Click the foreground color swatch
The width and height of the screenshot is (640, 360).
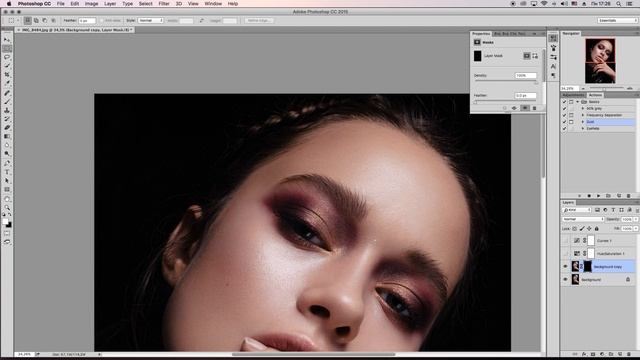point(5,222)
